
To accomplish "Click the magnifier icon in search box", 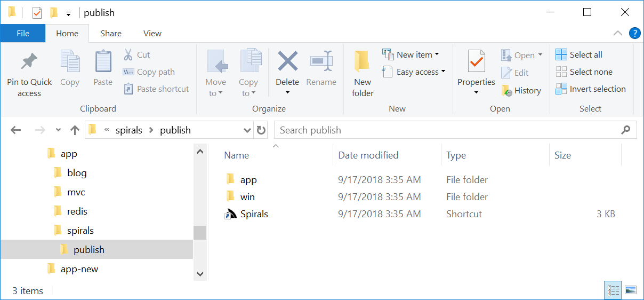I will coord(626,130).
